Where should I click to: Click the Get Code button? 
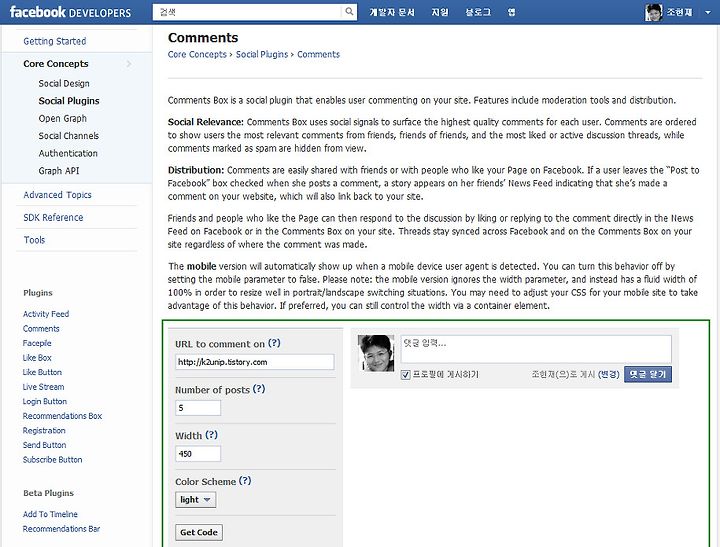coord(199,532)
